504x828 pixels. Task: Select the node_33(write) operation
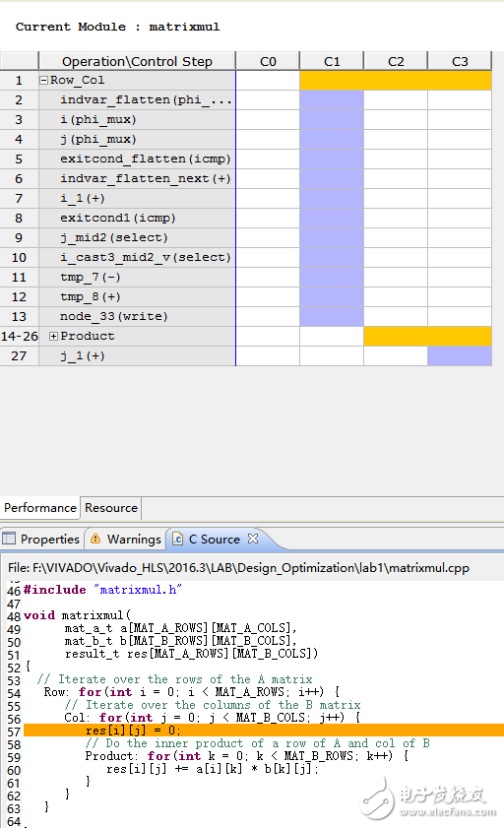[113, 316]
